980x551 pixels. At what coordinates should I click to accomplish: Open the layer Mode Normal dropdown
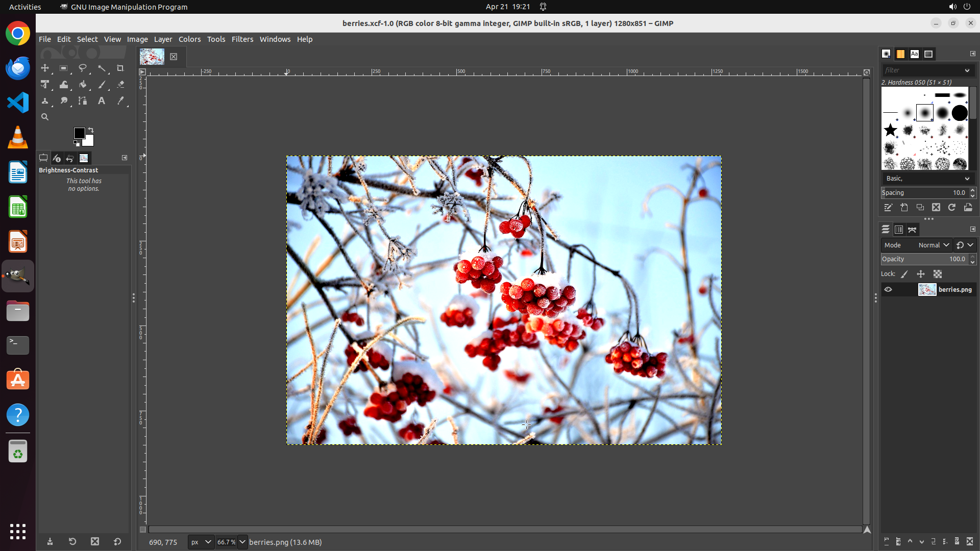[933, 245]
